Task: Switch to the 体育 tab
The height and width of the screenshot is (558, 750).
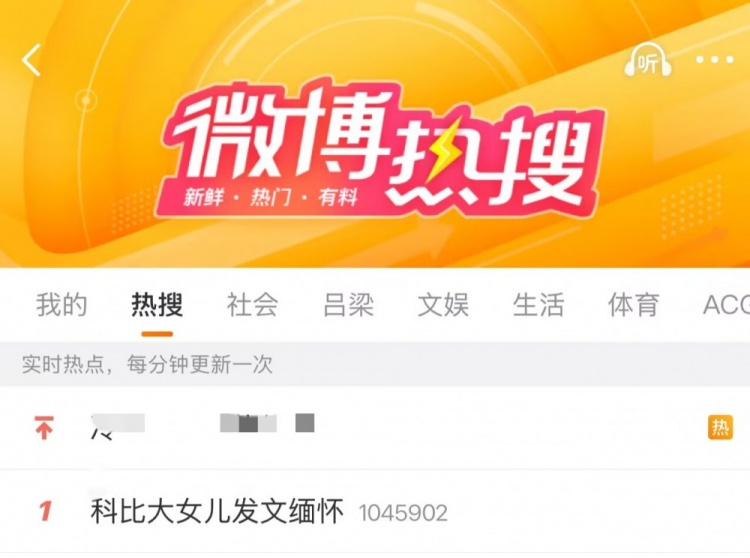Action: pos(633,305)
